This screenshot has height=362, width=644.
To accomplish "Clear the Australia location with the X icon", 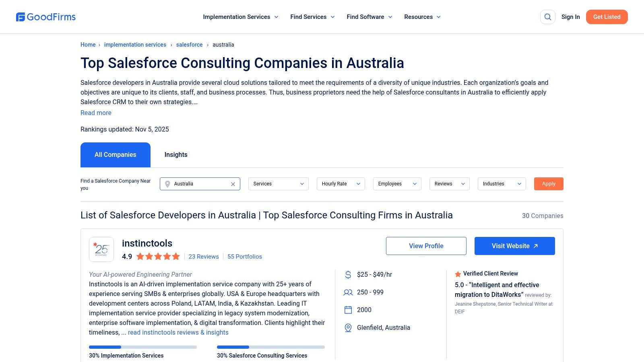I will (x=233, y=184).
